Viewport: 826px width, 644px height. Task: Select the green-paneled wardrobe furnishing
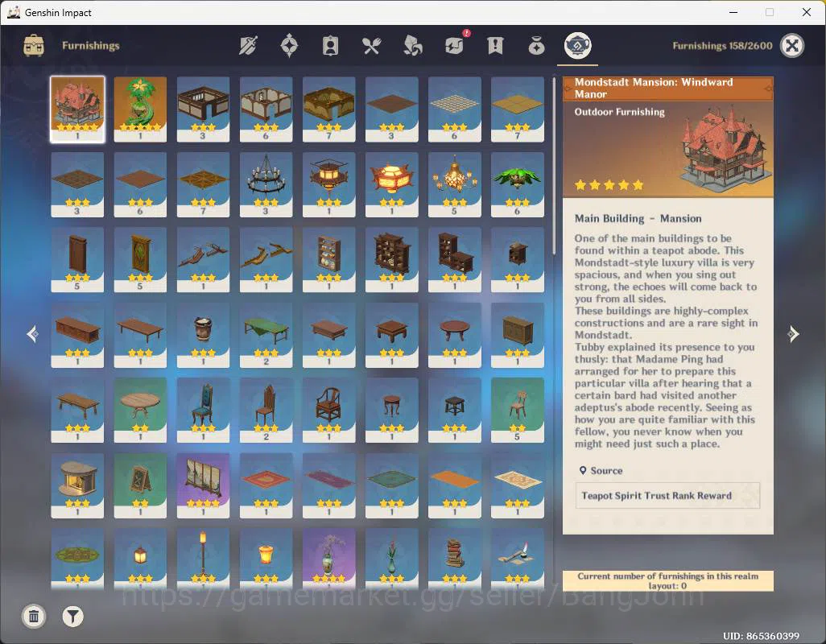click(140, 259)
